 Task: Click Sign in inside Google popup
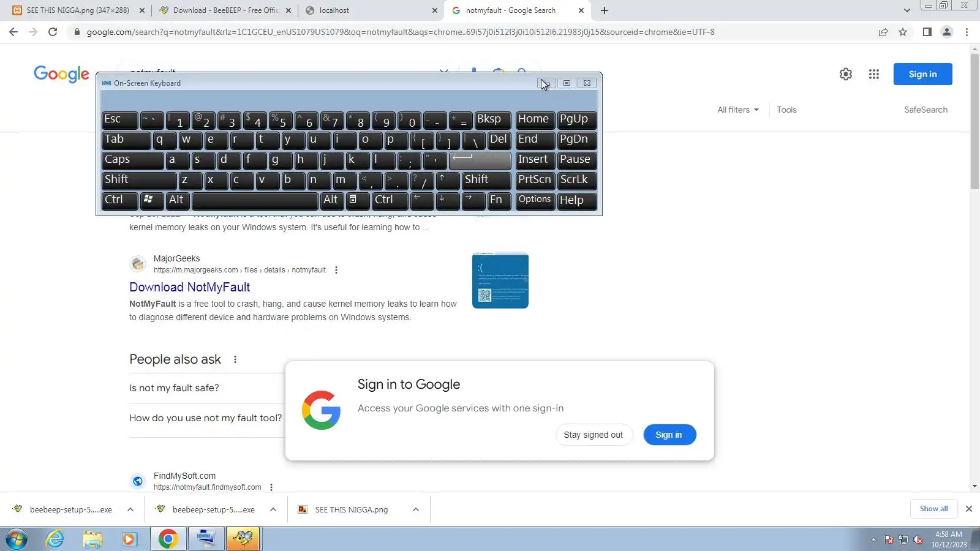point(669,435)
